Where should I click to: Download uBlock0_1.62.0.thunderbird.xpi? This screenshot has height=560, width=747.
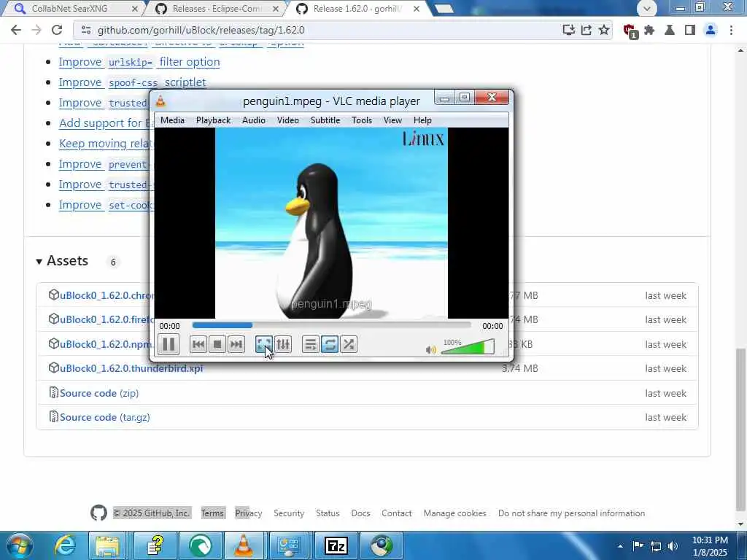click(131, 368)
